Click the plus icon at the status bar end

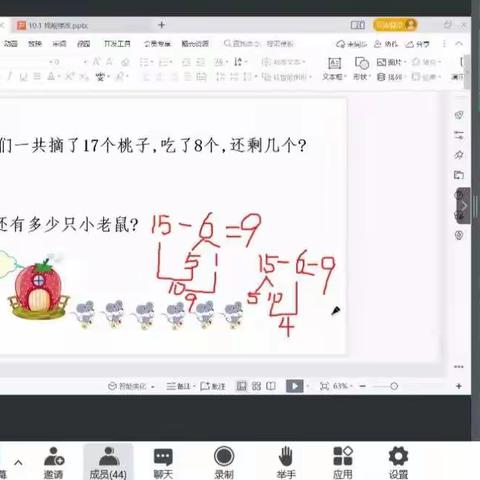click(459, 386)
